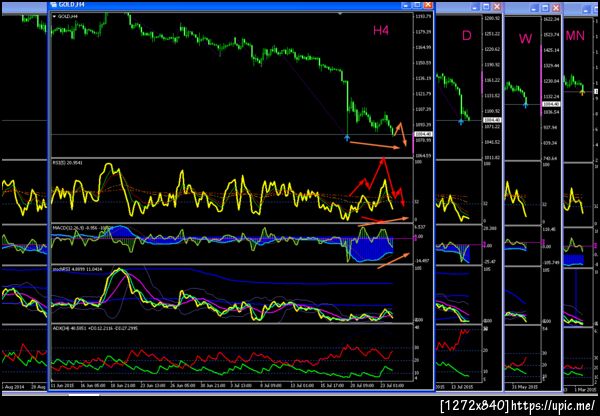The height and width of the screenshot is (416, 600).
Task: Click the RSI(8) 20.9541 indicator label
Action: (x=67, y=163)
